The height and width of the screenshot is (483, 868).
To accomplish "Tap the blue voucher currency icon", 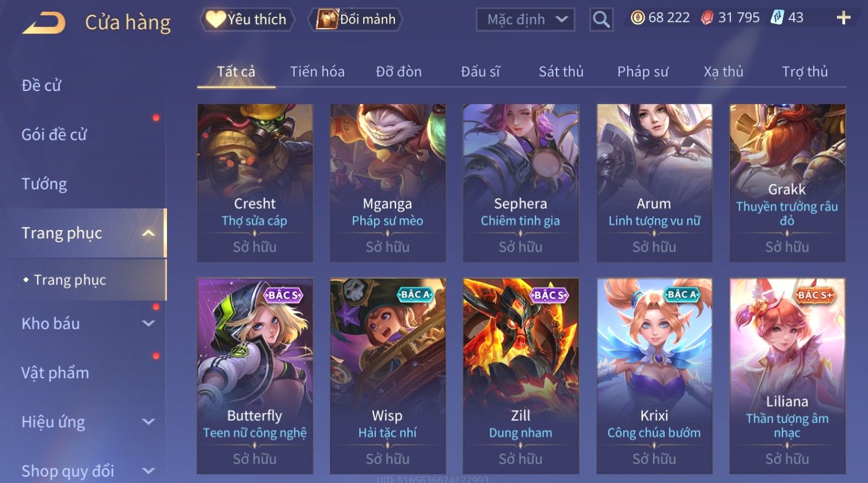I will (x=777, y=17).
